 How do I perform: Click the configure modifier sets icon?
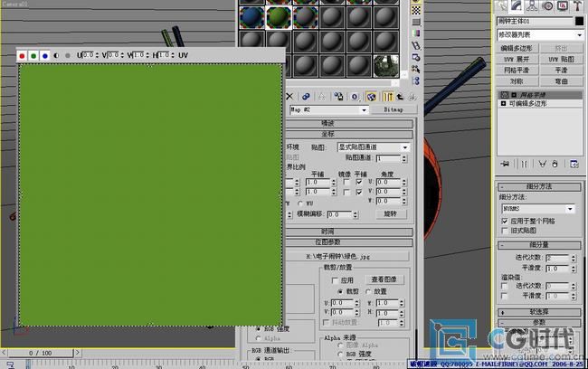(x=574, y=164)
